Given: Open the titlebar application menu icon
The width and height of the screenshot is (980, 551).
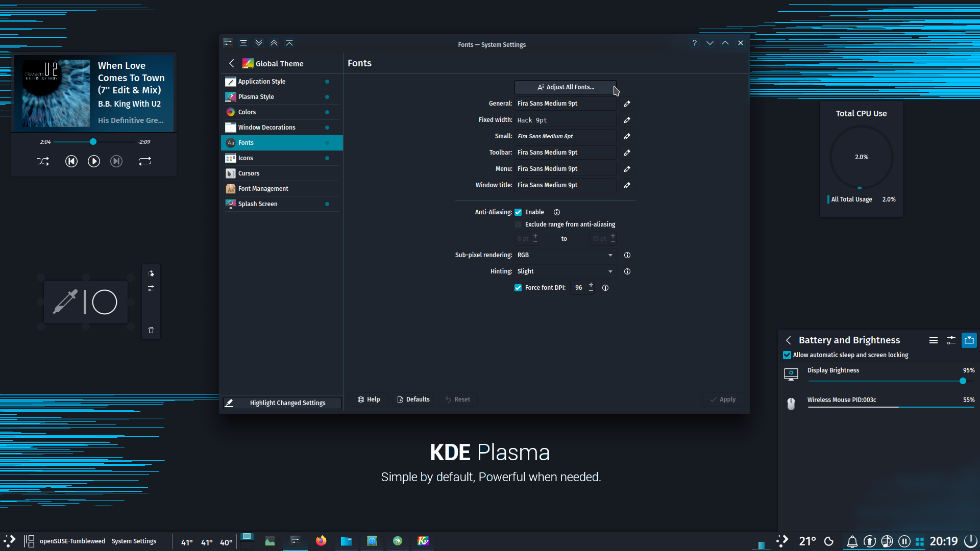Looking at the screenshot, I should click(243, 43).
